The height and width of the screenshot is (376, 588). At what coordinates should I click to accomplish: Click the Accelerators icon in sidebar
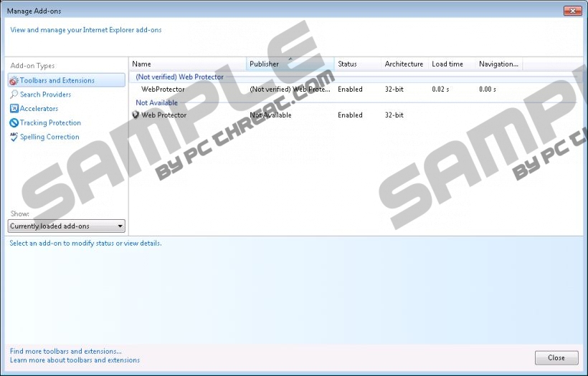tap(14, 109)
